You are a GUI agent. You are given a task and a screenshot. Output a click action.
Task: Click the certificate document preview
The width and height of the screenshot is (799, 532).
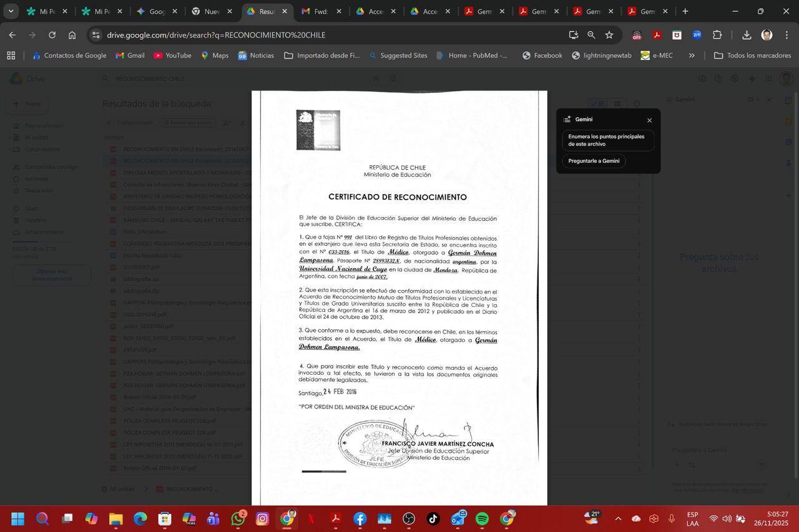click(399, 293)
